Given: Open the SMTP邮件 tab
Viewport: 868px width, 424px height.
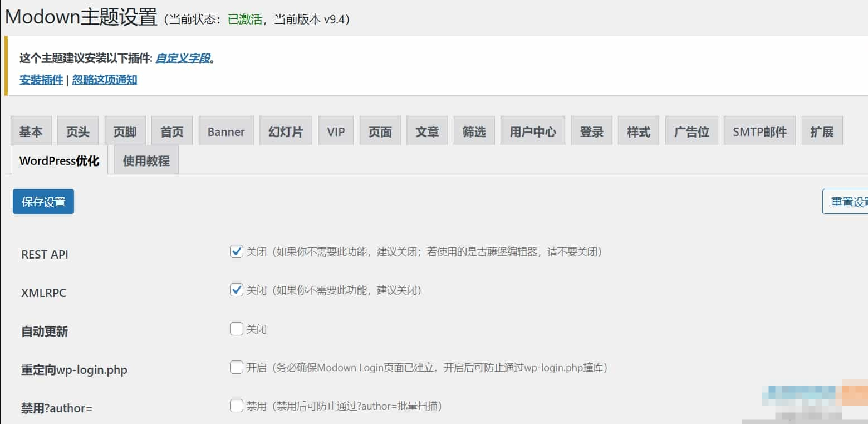Looking at the screenshot, I should click(x=760, y=131).
